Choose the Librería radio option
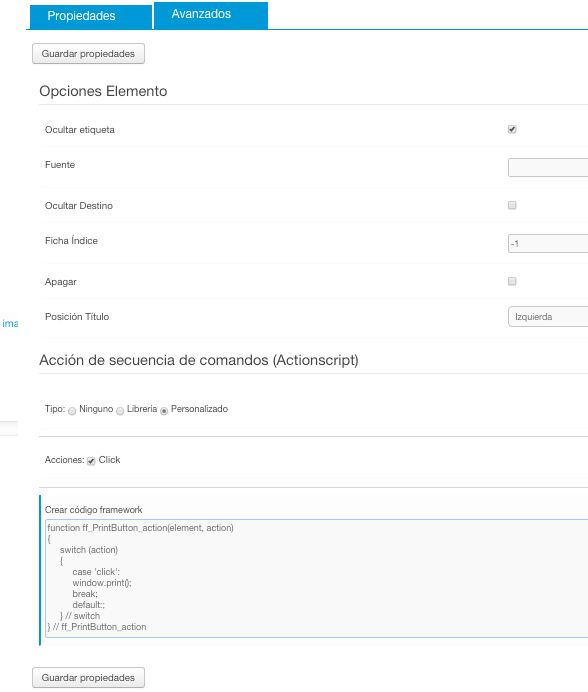Screen dimensions: 588x692 120,411
